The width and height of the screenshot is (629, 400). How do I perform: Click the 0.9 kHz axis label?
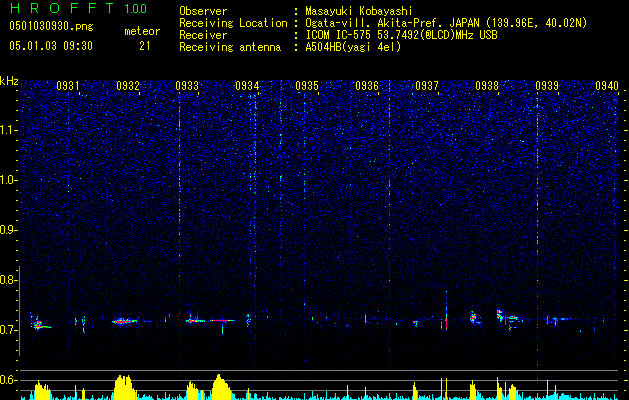[9, 230]
